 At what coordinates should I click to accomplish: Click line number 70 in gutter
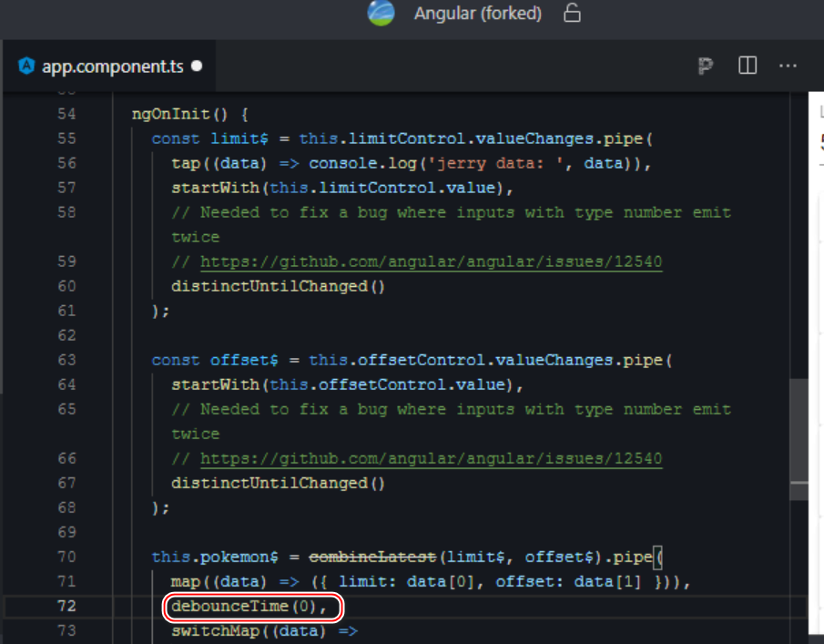66,557
